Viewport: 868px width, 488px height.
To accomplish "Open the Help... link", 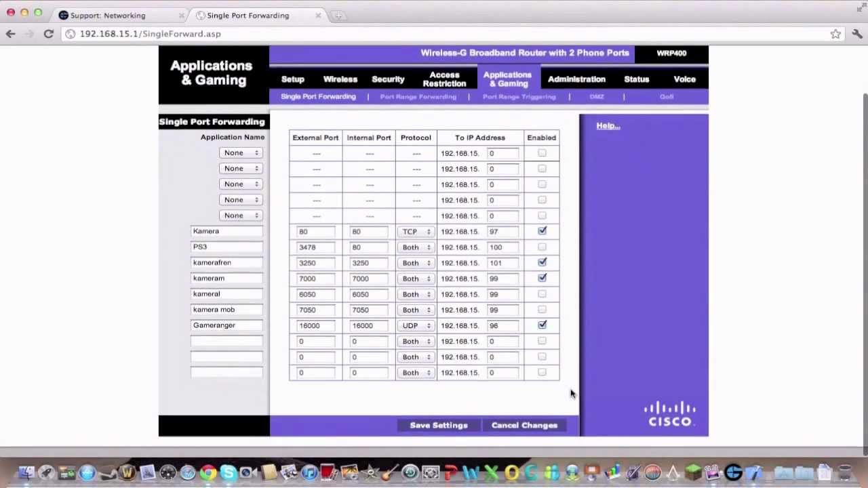I will click(608, 126).
